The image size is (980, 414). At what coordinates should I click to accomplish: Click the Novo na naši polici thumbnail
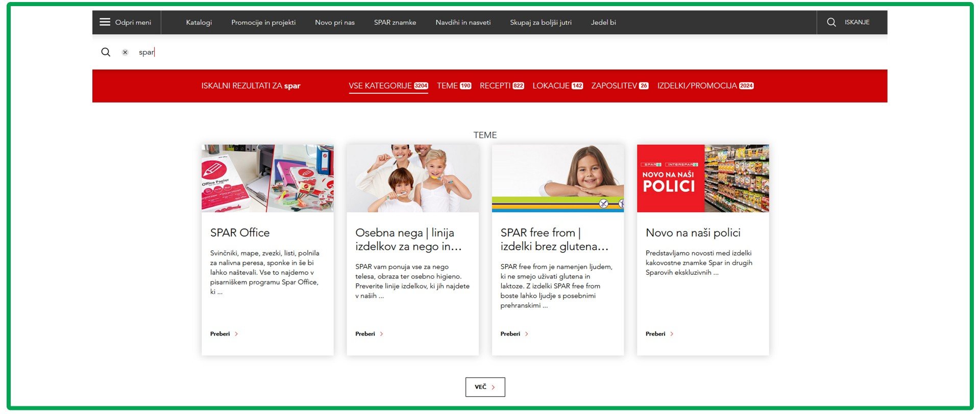click(703, 178)
